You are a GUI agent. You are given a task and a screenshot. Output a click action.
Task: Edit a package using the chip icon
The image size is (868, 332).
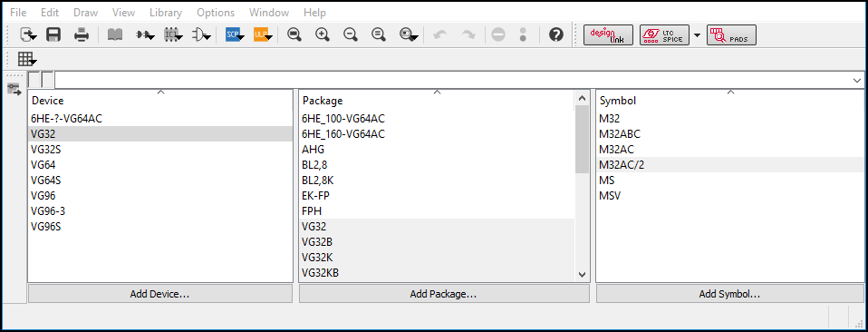coord(173,34)
